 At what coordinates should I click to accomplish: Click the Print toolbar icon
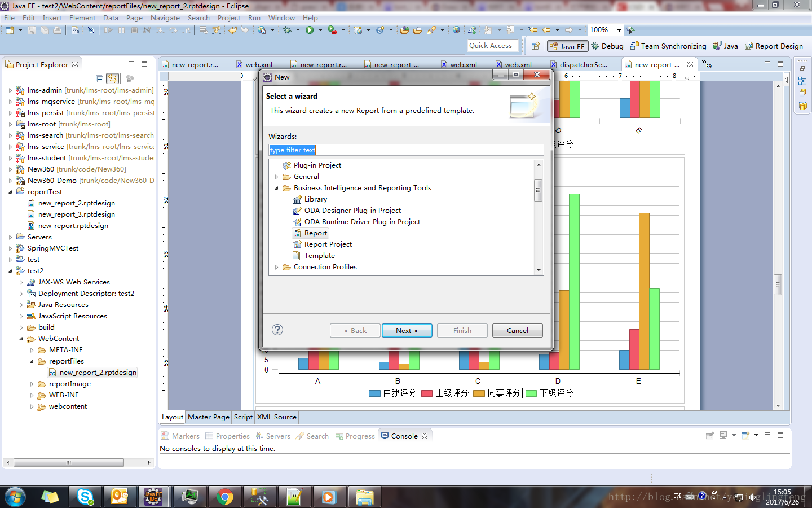57,30
